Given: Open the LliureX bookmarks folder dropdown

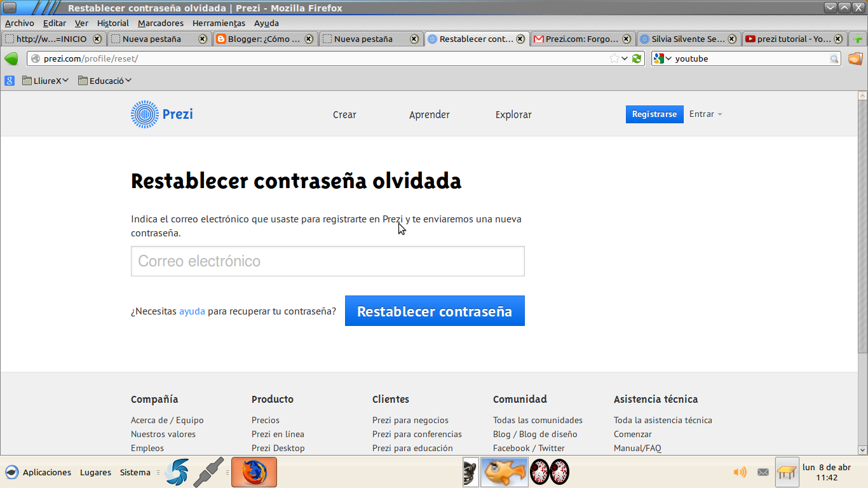Looking at the screenshot, I should click(x=46, y=81).
